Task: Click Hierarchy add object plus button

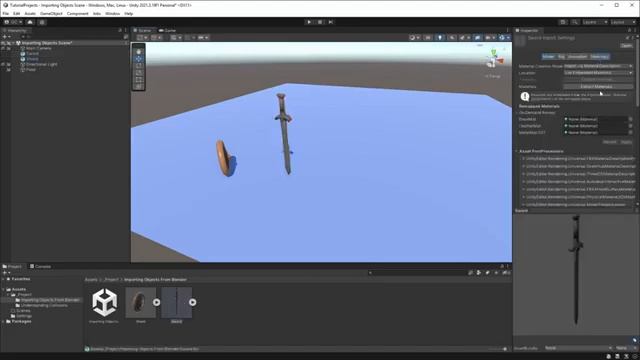Action: (6, 37)
